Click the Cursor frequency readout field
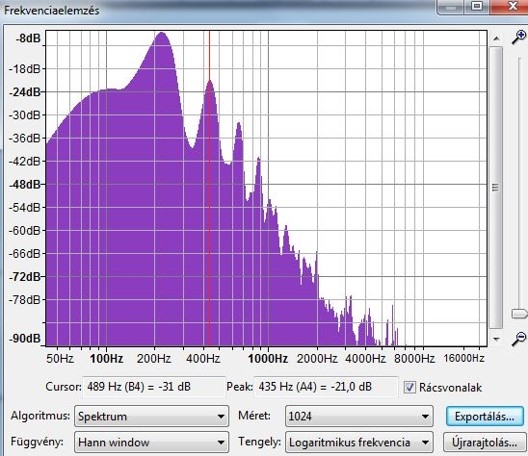This screenshot has height=456, width=528. click(153, 387)
